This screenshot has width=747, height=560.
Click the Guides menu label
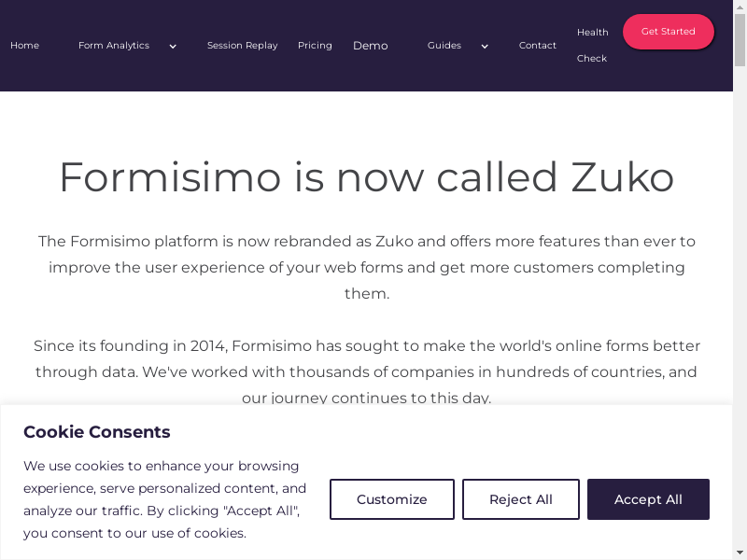444,46
